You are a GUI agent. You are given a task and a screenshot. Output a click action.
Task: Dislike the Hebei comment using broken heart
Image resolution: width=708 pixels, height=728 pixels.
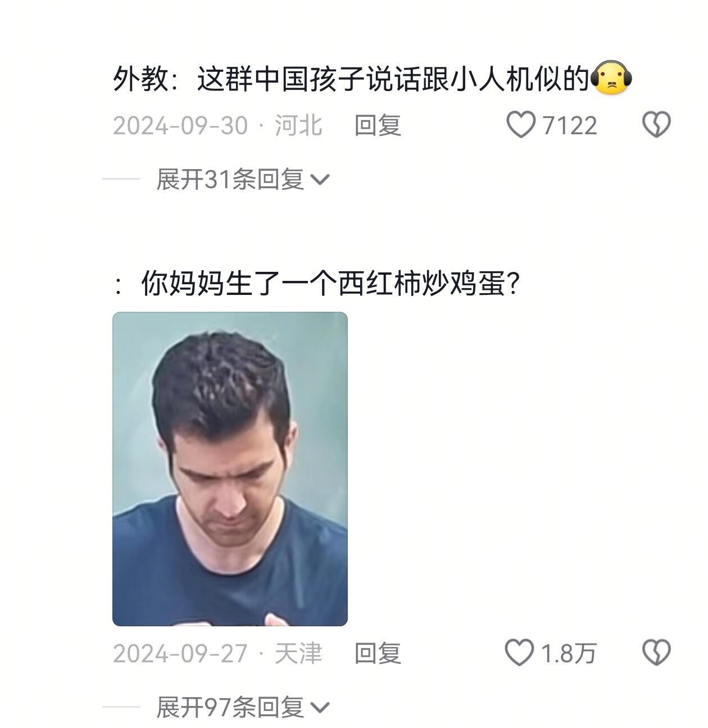pos(656,125)
